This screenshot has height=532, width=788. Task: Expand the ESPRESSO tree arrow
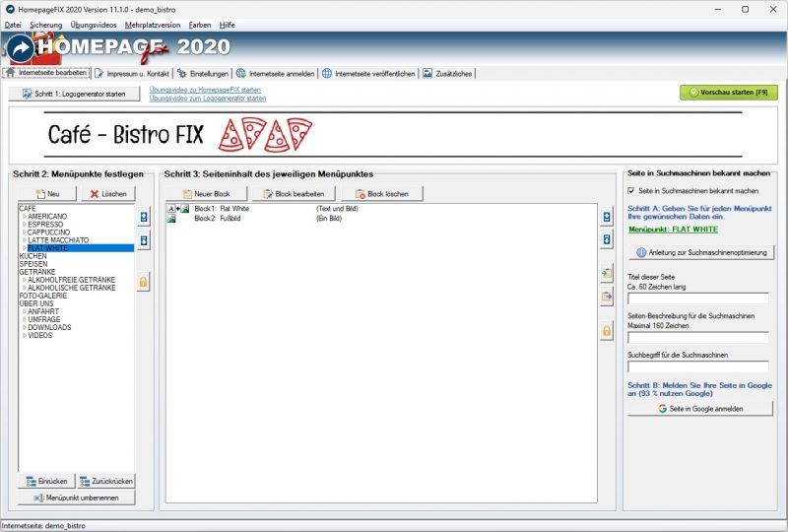click(x=24, y=225)
